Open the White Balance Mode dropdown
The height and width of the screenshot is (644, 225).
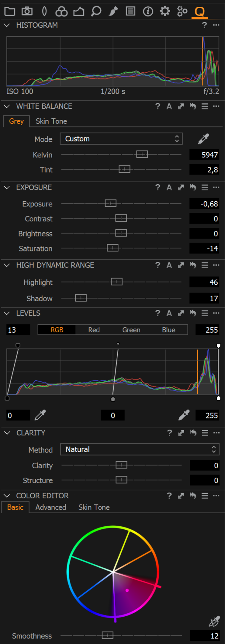tap(121, 139)
